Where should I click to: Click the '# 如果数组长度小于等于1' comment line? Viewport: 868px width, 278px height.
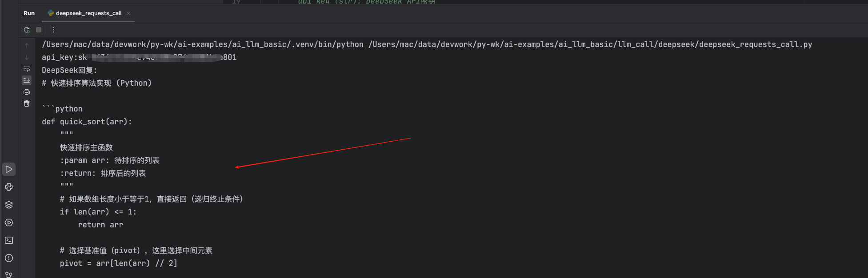click(152, 199)
